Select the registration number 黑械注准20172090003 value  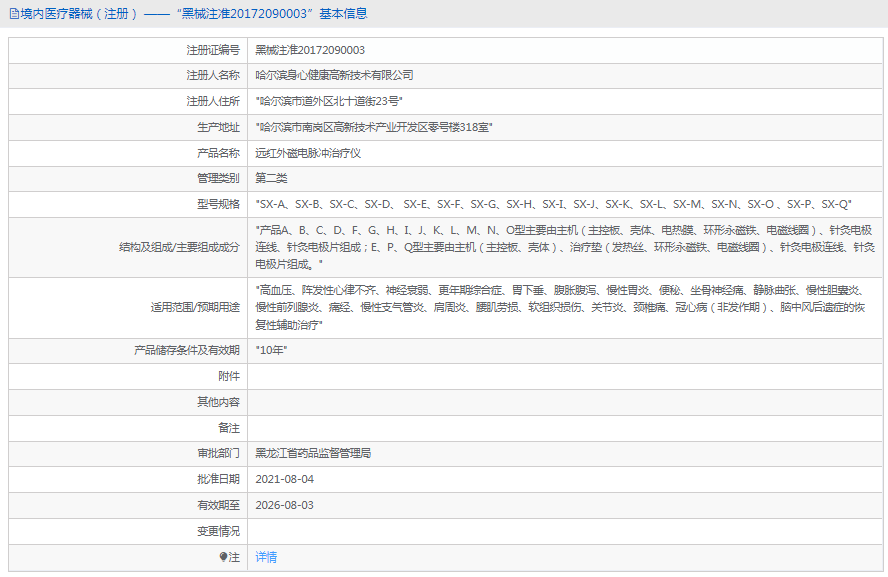(310, 50)
